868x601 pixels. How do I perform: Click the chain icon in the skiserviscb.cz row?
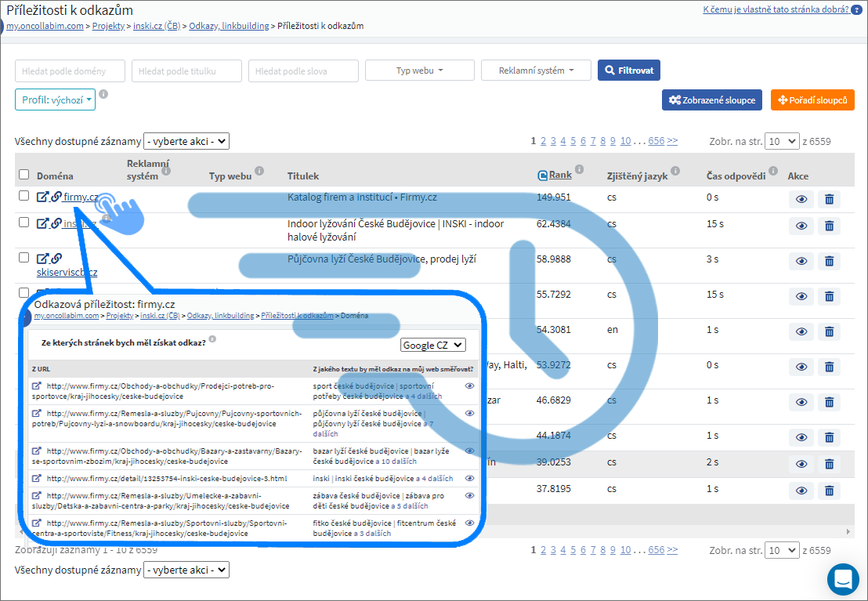(x=56, y=259)
